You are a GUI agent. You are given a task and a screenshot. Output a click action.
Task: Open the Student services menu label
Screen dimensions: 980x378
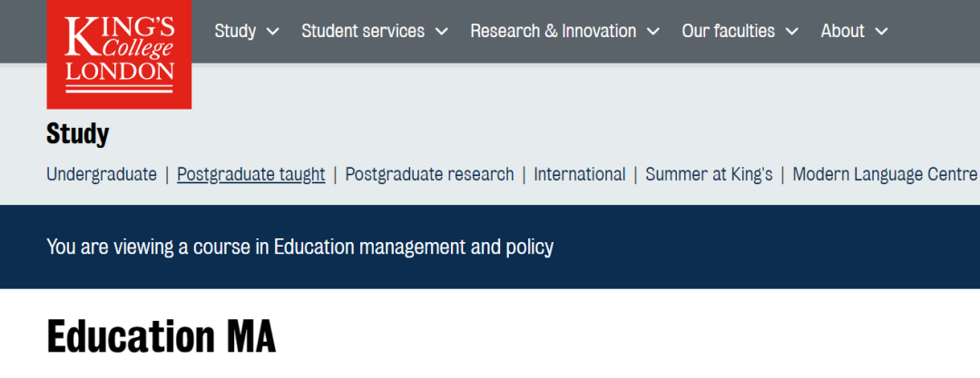pyautogui.click(x=363, y=31)
